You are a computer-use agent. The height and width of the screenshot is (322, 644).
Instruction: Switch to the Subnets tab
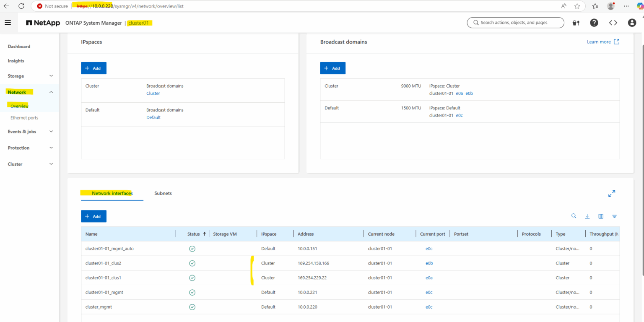click(x=163, y=193)
